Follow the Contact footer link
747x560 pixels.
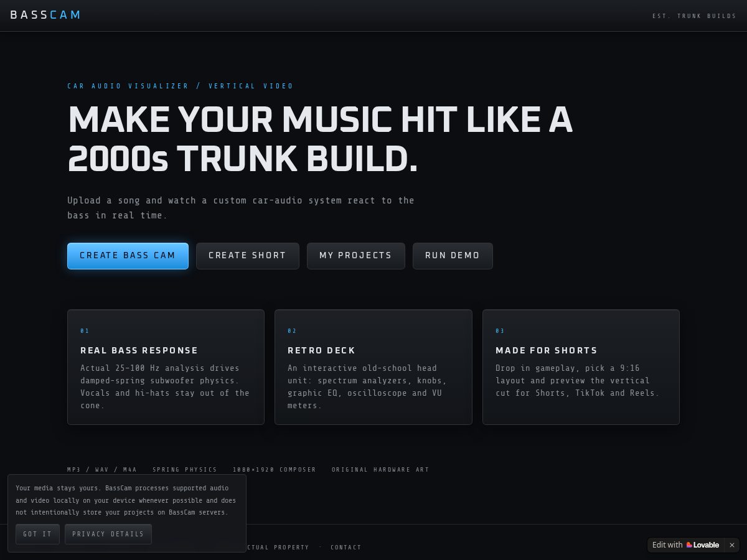pyautogui.click(x=346, y=548)
